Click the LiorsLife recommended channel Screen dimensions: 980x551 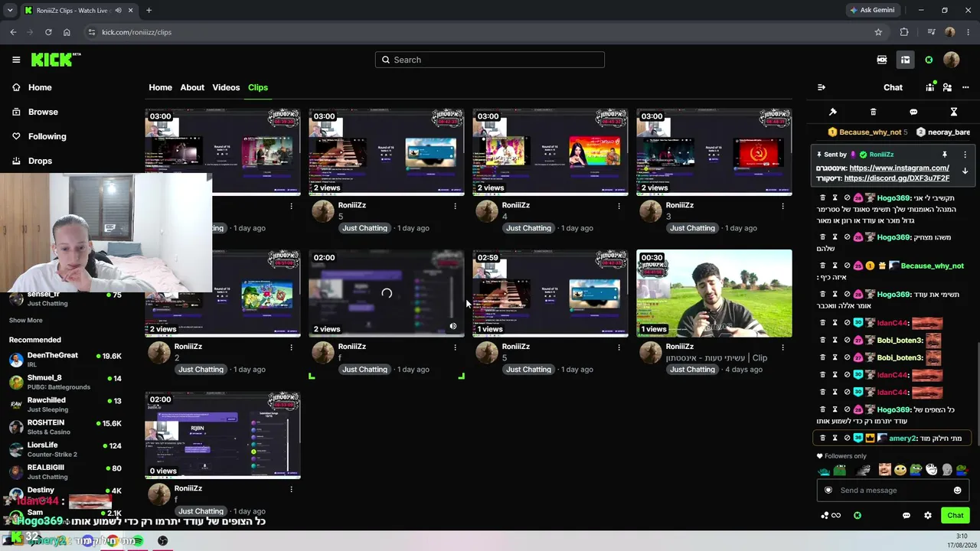65,449
